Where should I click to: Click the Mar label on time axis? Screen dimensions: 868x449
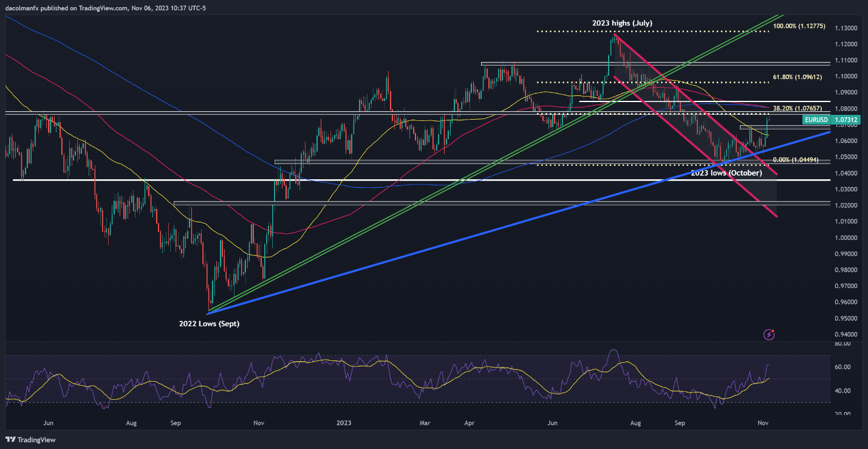pos(425,422)
